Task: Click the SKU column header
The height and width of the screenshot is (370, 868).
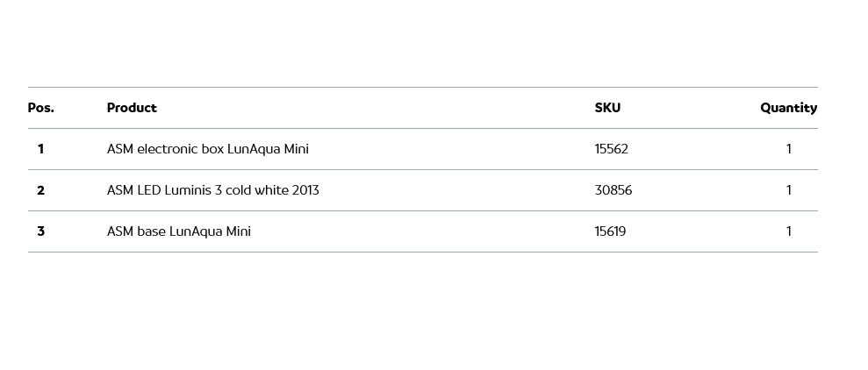Action: (607, 108)
